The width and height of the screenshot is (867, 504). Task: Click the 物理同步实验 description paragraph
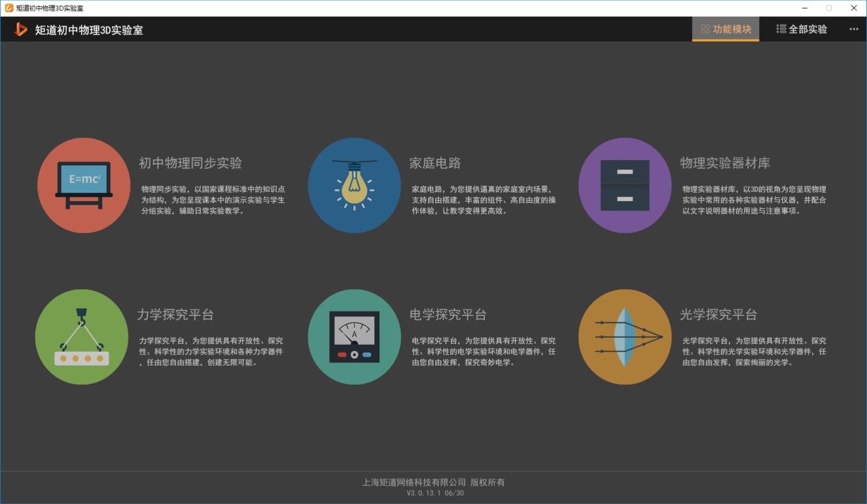click(213, 200)
